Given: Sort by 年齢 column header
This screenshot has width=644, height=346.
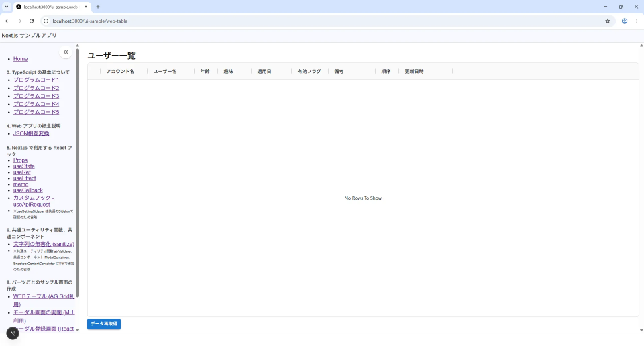Looking at the screenshot, I should point(205,72).
